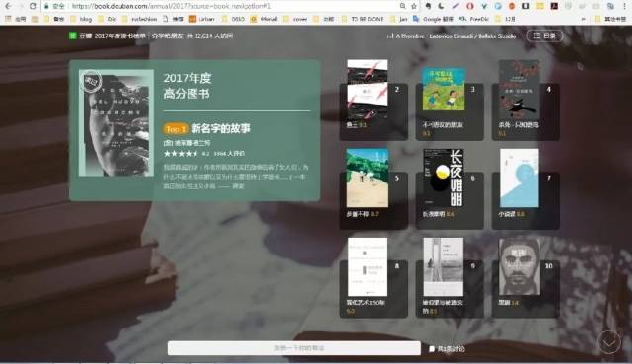Click the comment input box at bottom
632x364 pixels.
tap(294, 348)
